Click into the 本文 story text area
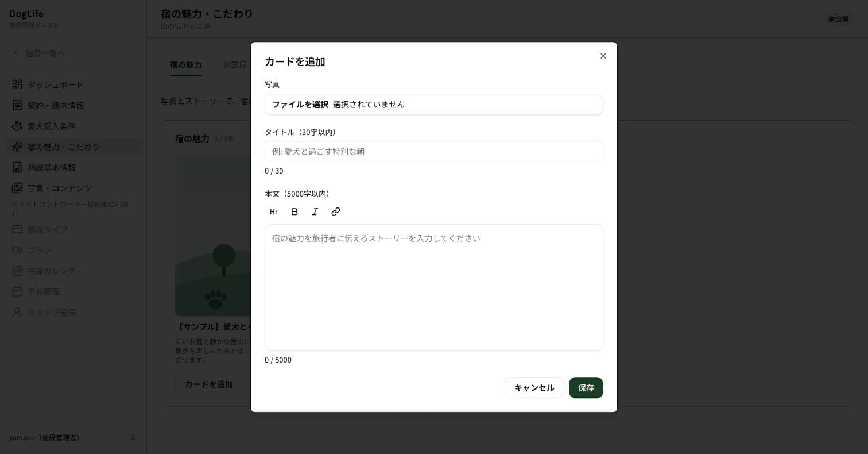This screenshot has height=454, width=868. coord(434,287)
